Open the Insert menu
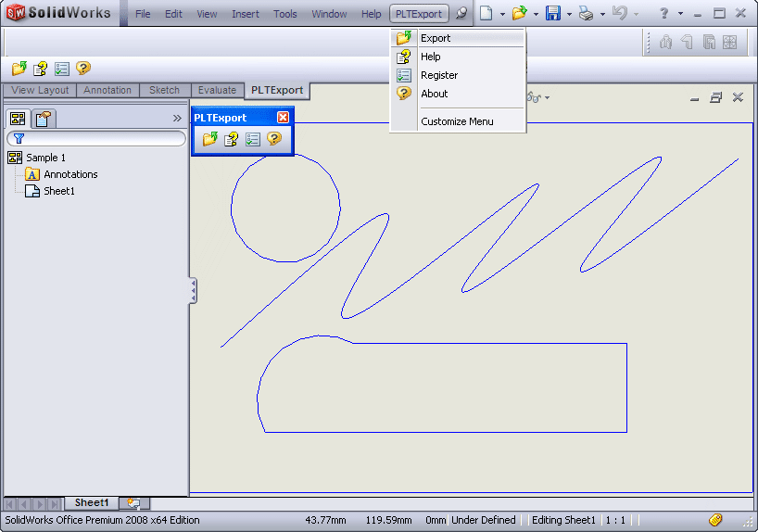Image resolution: width=758 pixels, height=532 pixels. pyautogui.click(x=246, y=14)
